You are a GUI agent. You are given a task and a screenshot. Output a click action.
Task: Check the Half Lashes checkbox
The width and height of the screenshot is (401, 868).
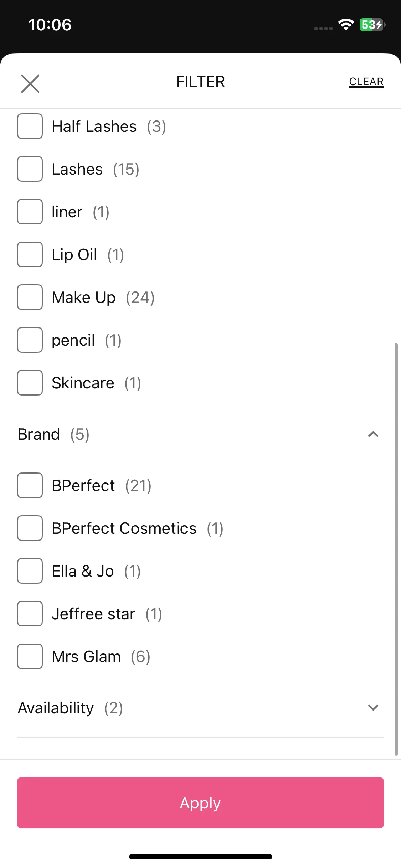point(30,126)
